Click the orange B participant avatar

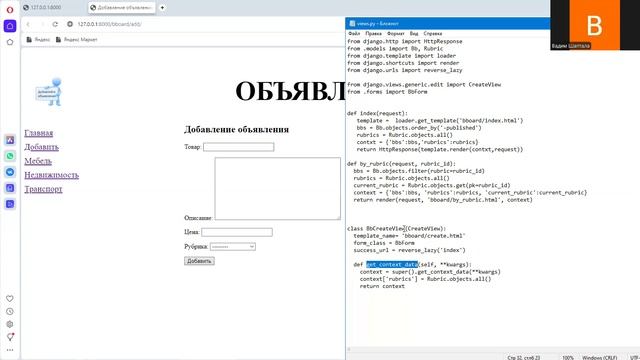click(x=594, y=25)
